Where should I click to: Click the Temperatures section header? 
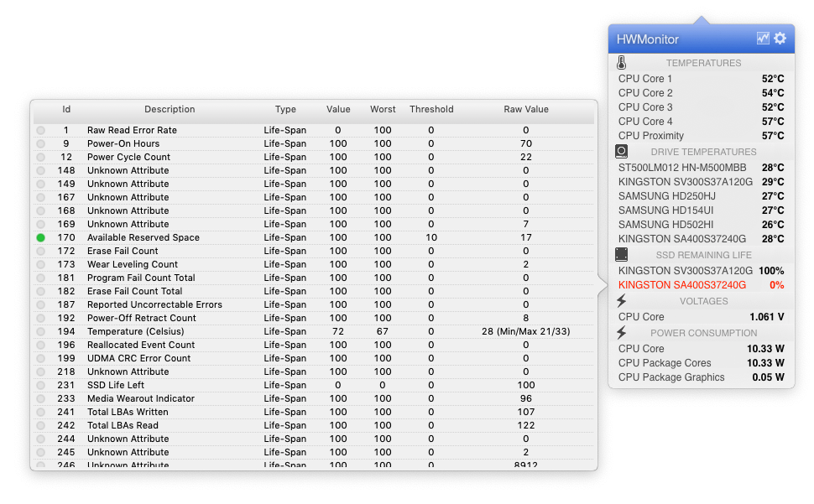tap(703, 63)
